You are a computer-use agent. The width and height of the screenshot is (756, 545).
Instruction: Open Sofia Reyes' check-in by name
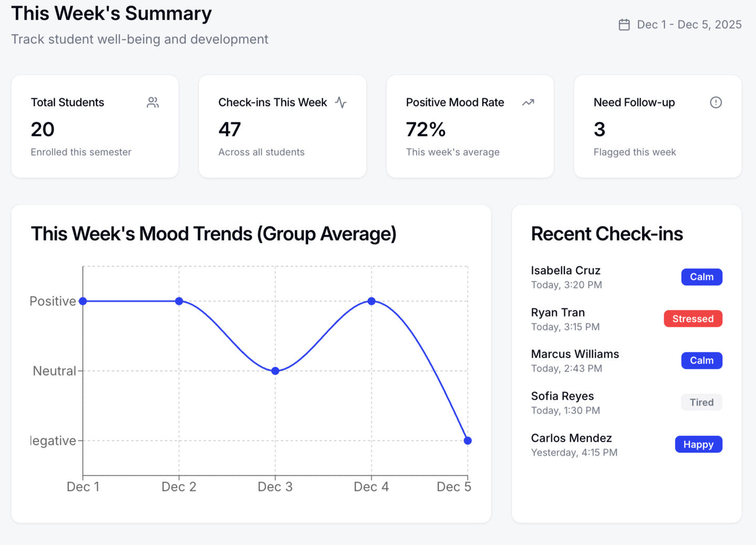coord(562,396)
